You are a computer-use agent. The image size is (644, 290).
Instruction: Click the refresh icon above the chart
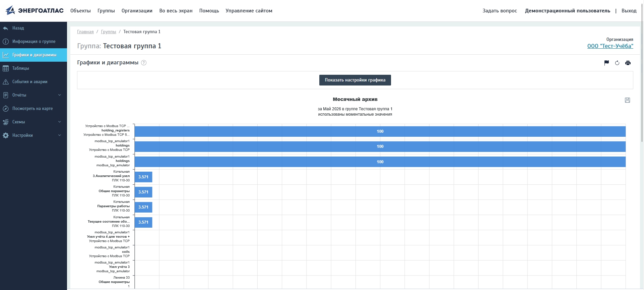617,63
